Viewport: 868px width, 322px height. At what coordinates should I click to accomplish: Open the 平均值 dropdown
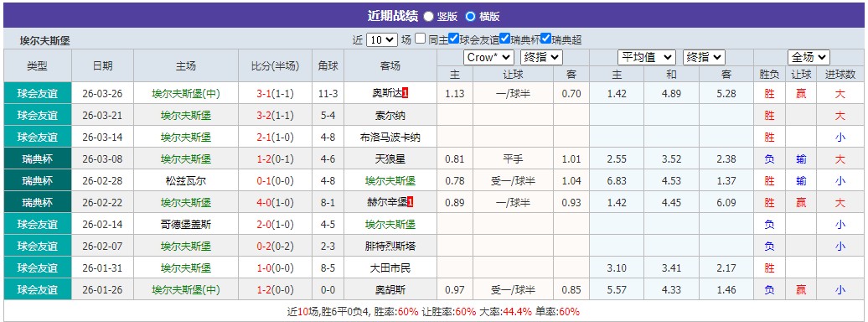click(x=647, y=57)
